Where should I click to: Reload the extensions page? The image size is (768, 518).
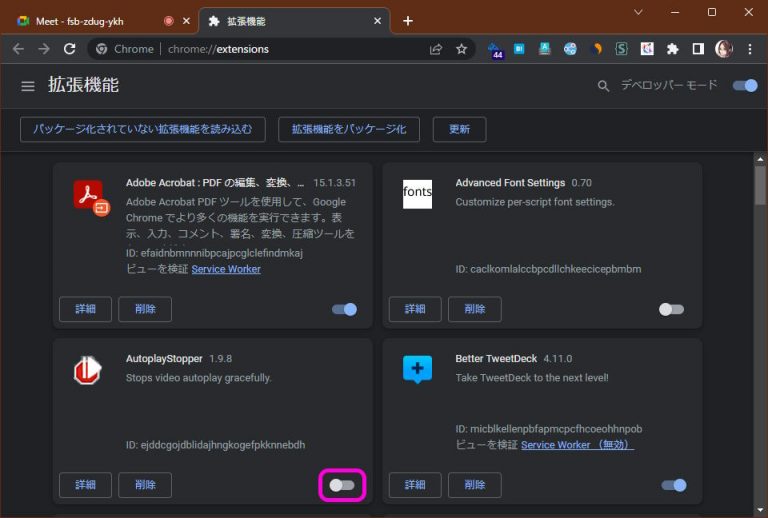(x=70, y=49)
